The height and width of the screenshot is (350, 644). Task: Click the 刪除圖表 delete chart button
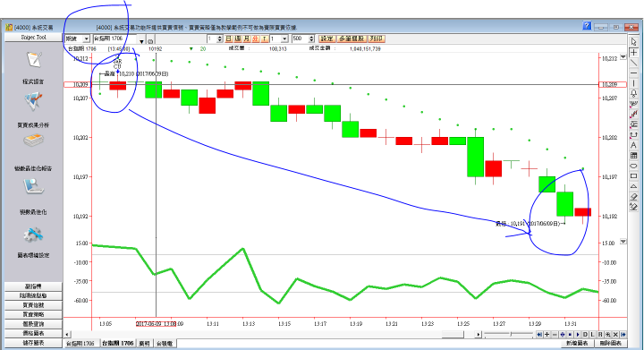611,343
